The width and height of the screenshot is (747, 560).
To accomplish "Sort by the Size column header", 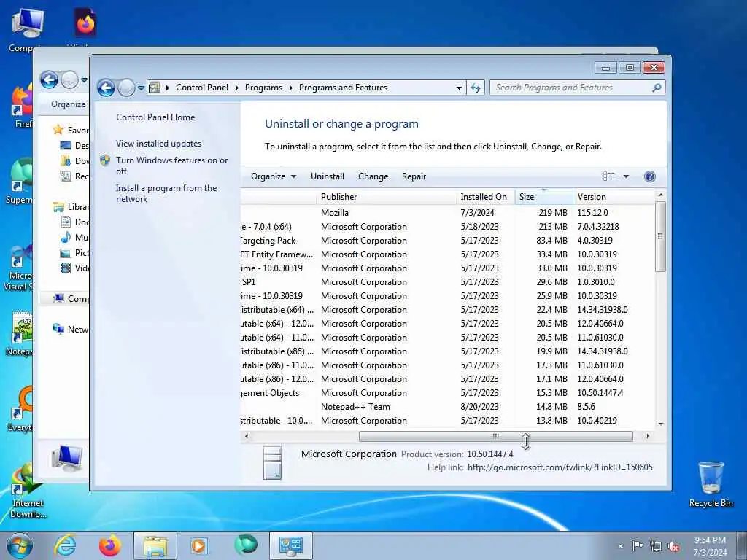I will pyautogui.click(x=543, y=197).
